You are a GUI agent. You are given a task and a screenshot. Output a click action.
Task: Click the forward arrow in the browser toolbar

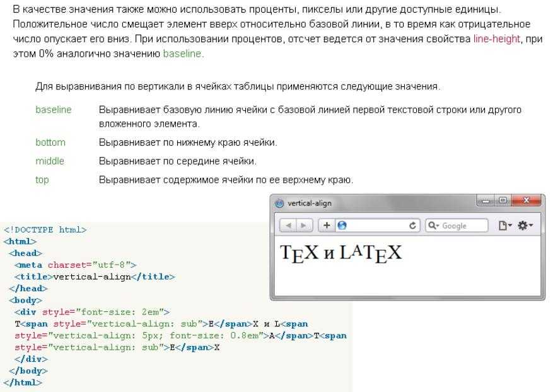click(304, 225)
